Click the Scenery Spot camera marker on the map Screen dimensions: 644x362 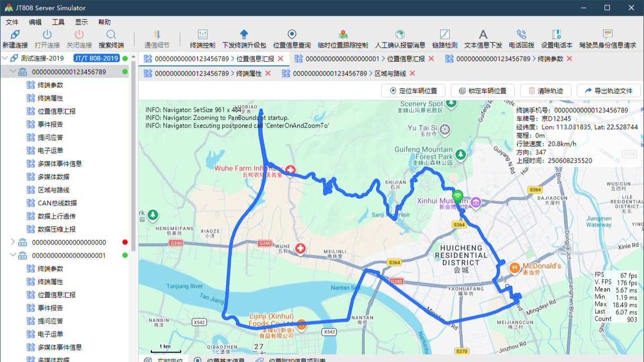[452, 104]
